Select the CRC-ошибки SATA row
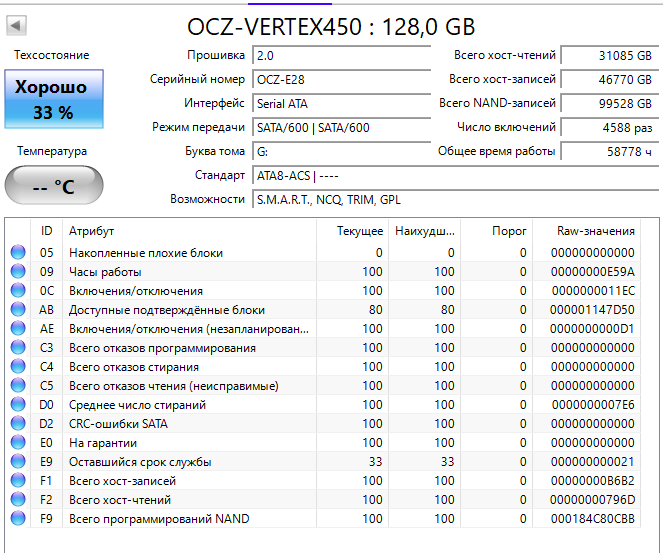This screenshot has height=553, width=663. (x=323, y=424)
